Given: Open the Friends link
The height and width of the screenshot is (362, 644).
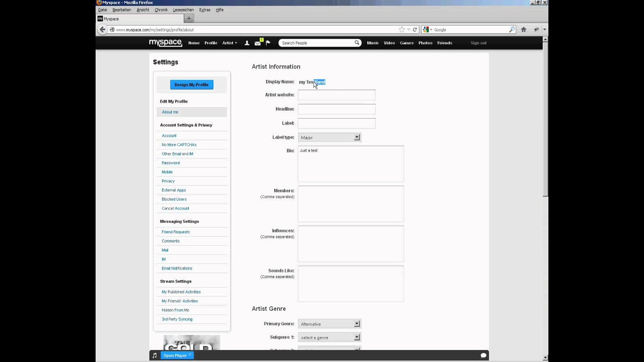Looking at the screenshot, I should click(x=445, y=43).
